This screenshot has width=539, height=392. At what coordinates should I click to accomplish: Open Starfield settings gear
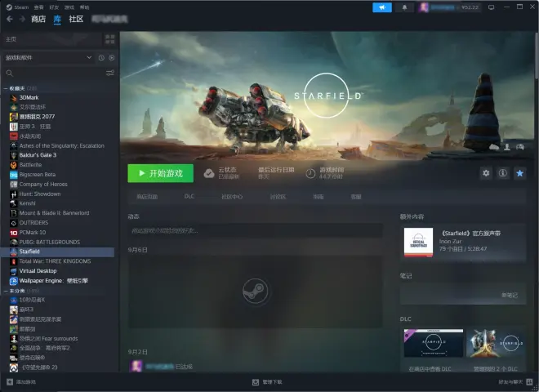[486, 173]
